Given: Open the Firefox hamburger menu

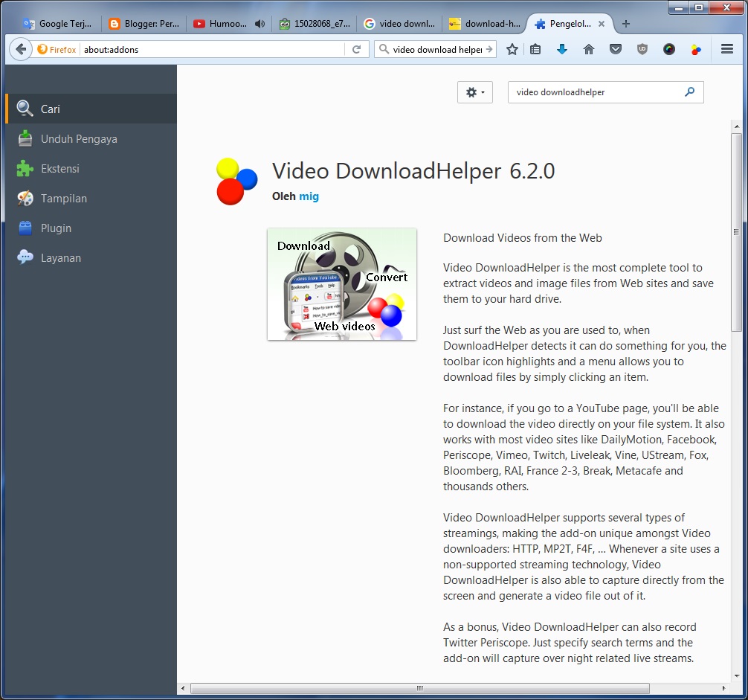Looking at the screenshot, I should coord(726,49).
